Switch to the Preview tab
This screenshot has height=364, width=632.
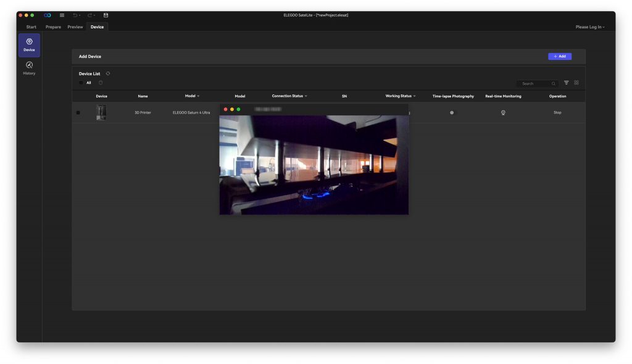tap(75, 27)
